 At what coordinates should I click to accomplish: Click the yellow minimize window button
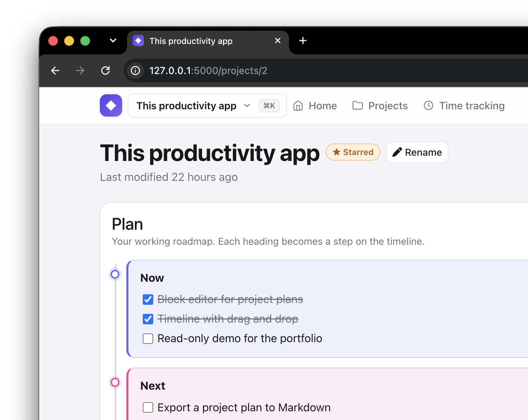point(69,41)
